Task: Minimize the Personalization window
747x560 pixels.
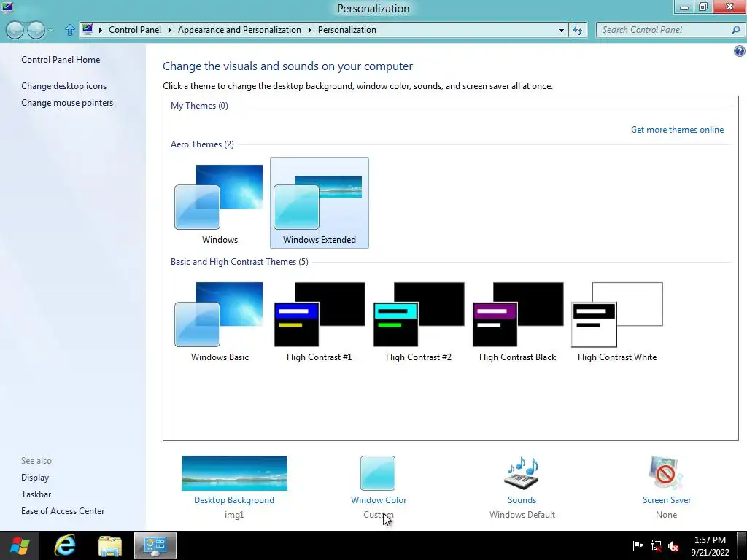Action: (684, 7)
